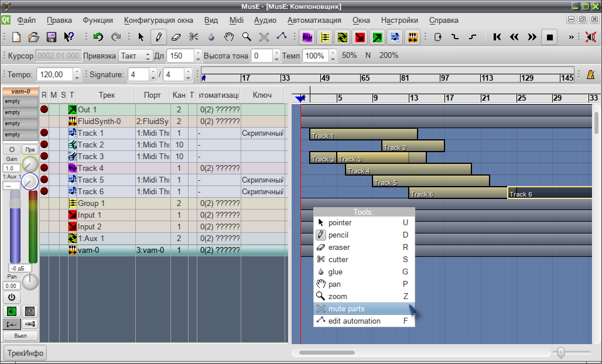Image resolution: width=602 pixels, height=364 pixels.
Task: Pick the scissors cutter tool in the toolbar
Action: tap(193, 37)
